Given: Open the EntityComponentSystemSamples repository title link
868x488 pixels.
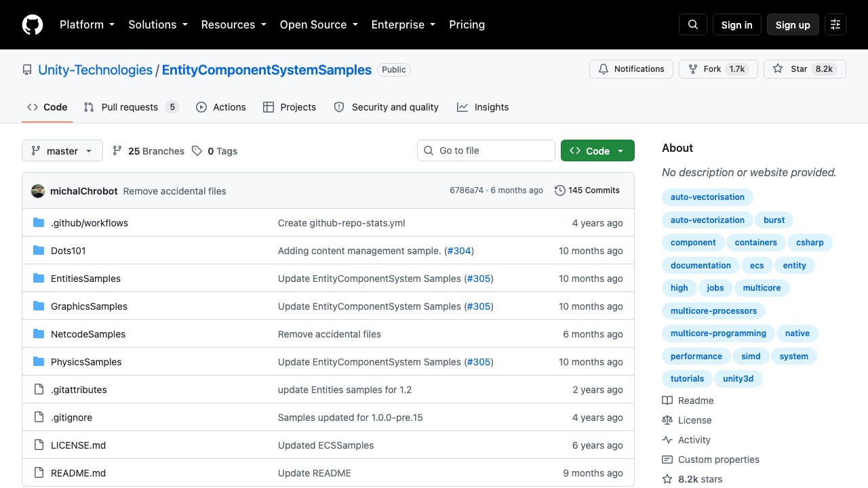Looking at the screenshot, I should (x=267, y=70).
